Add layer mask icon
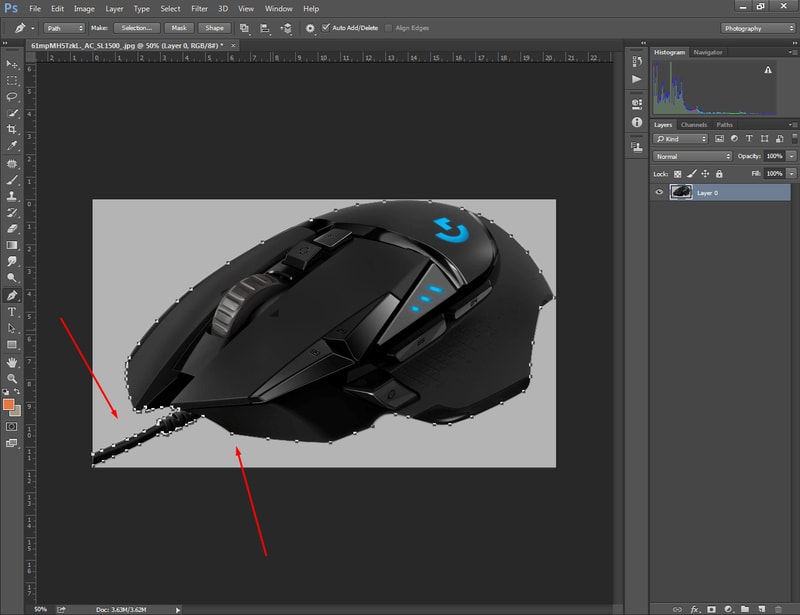 tap(711, 609)
